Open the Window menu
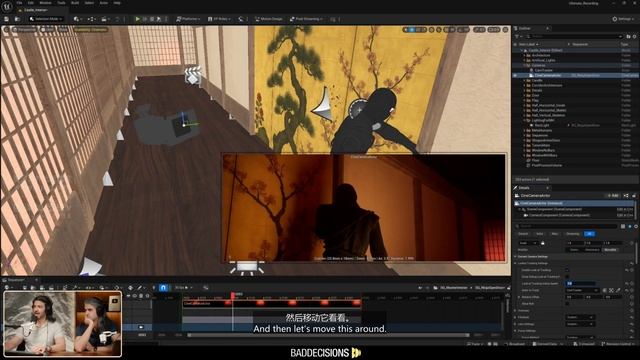 45,3
